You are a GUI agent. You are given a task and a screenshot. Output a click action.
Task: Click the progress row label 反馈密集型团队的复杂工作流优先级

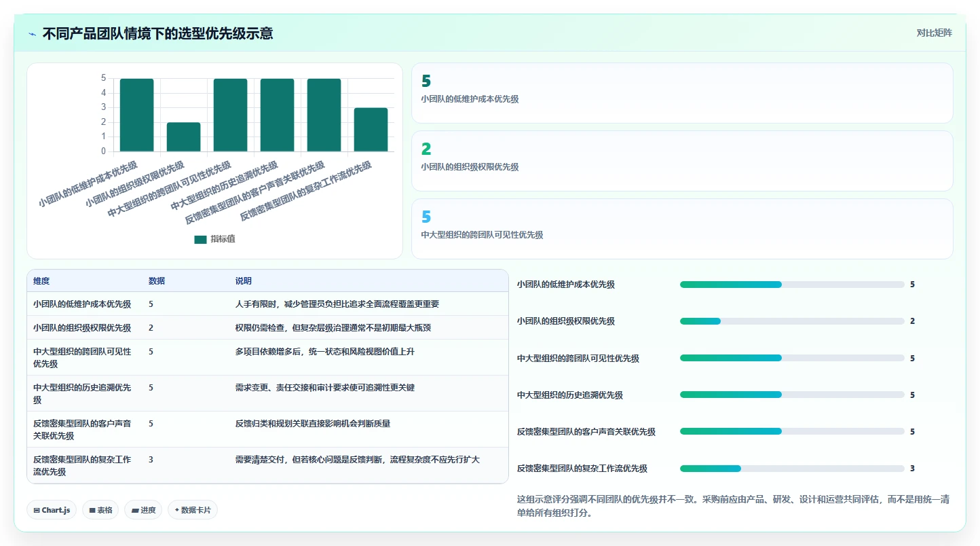click(x=582, y=469)
